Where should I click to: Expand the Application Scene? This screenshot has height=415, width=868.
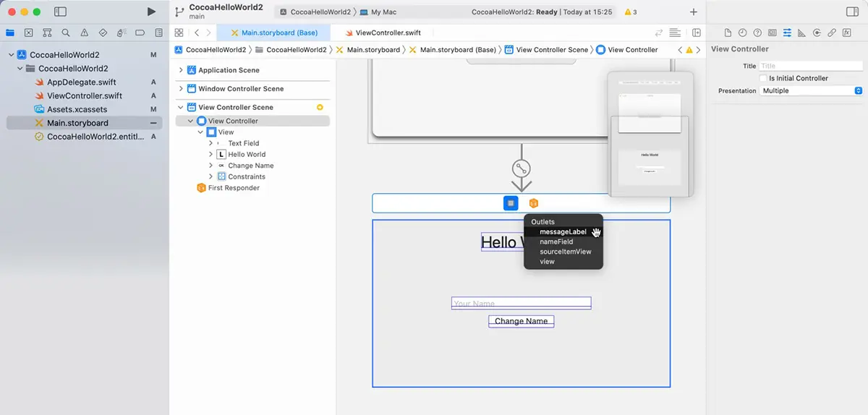182,70
